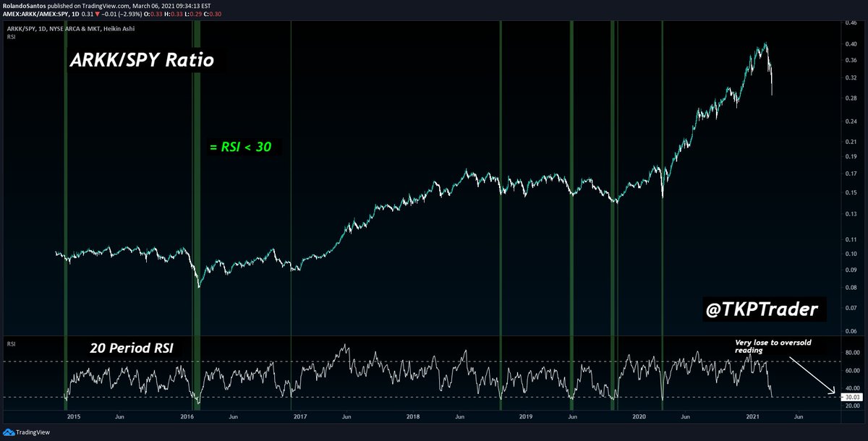Click the 2018 label on the time axis

(413, 417)
